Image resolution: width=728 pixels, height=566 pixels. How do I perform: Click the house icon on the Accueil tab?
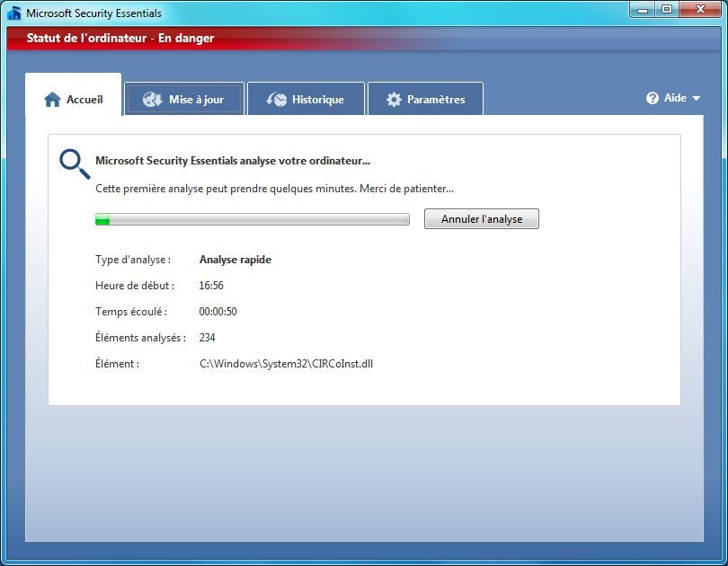(52, 100)
